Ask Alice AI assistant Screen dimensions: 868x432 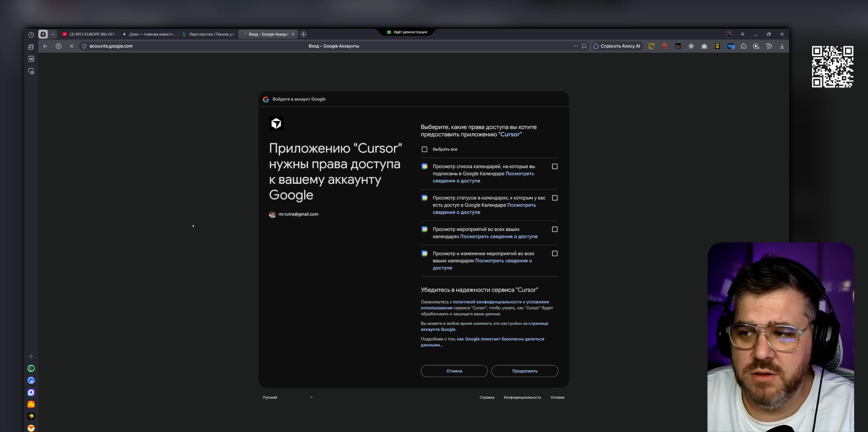617,46
